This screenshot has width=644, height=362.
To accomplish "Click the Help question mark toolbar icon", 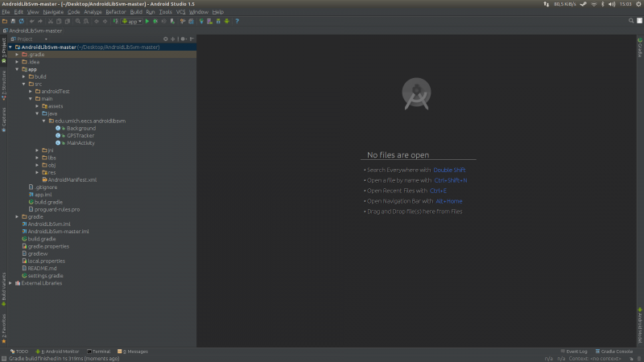I will tap(237, 21).
